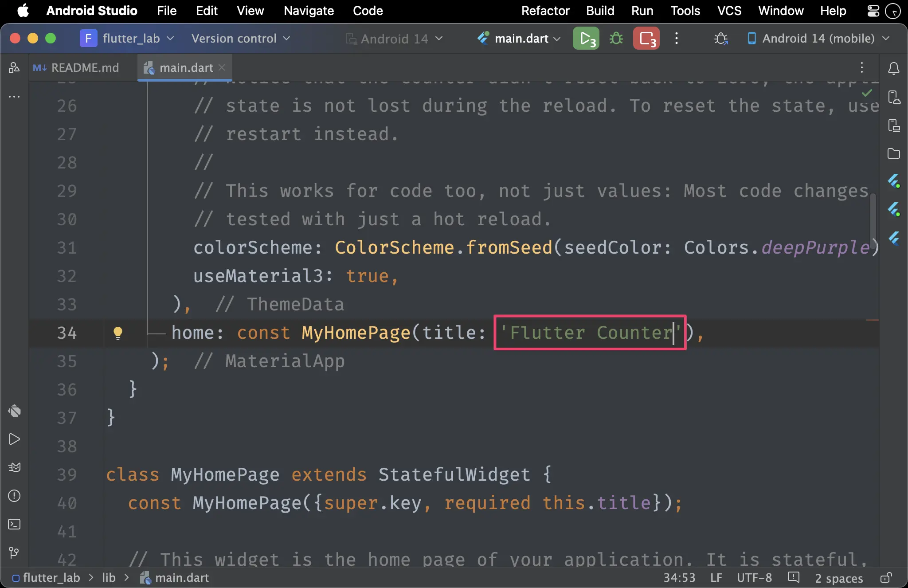Open More Actions in the main toolbar

coord(677,39)
